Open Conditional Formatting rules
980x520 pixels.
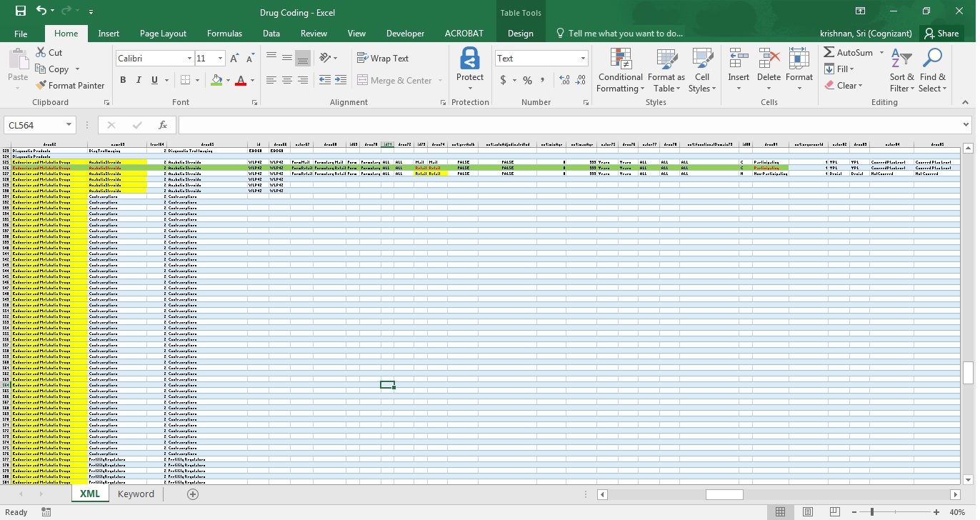[619, 70]
